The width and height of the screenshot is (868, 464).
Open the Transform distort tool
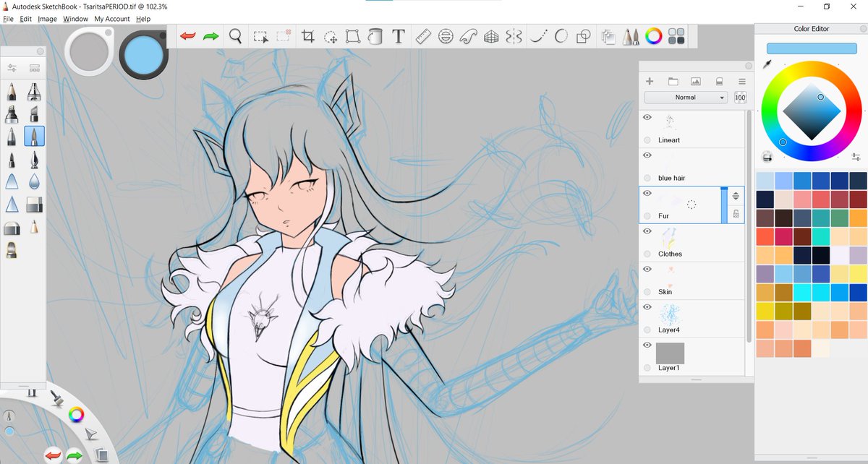[353, 36]
